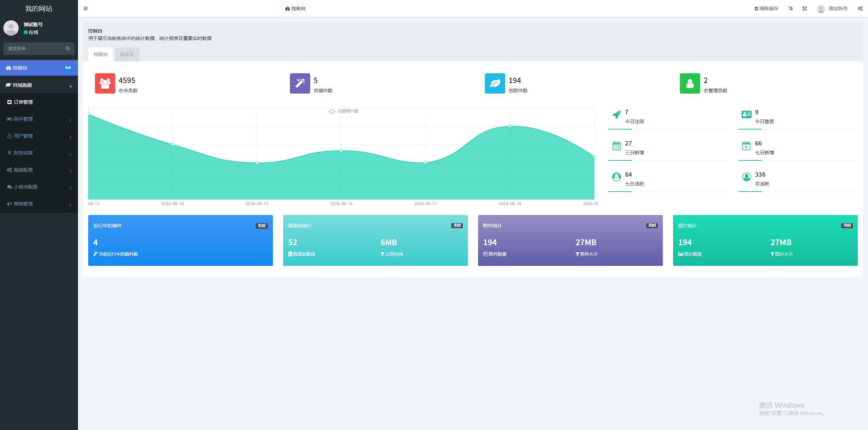The height and width of the screenshot is (430, 868).
Task: Click the purple magic wand plugins icon
Action: point(300,83)
